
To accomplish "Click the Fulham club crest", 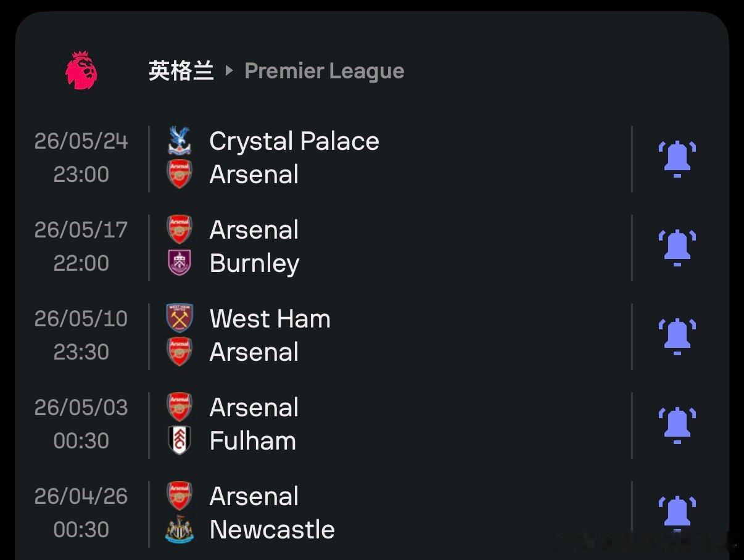I will [180, 441].
